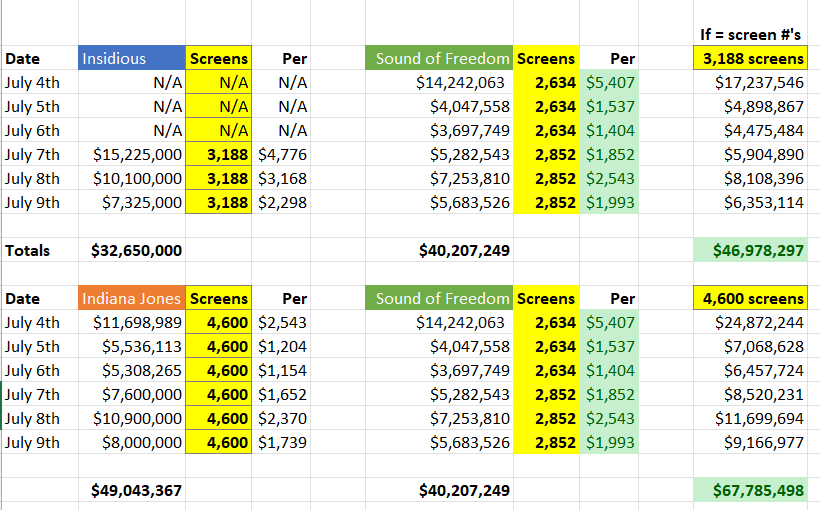Select the $1,739 per-screen cell
Viewport: 820px width, 510px height.
click(x=282, y=443)
